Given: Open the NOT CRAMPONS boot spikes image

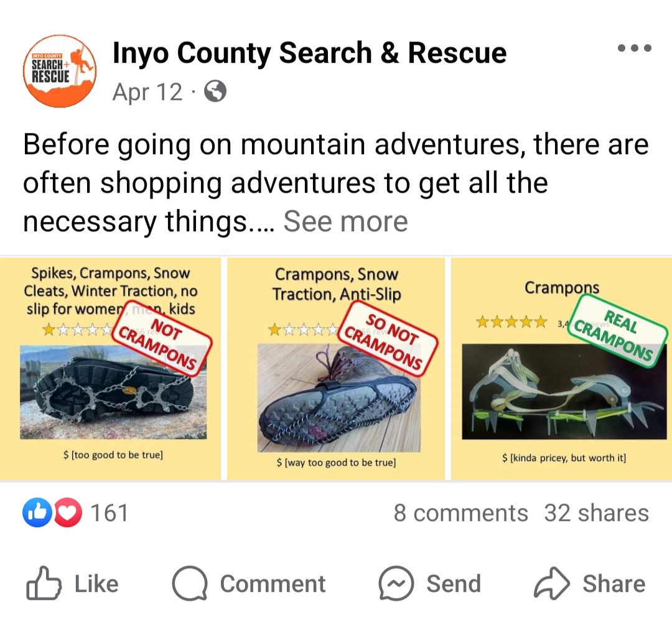Looking at the screenshot, I should (x=111, y=369).
